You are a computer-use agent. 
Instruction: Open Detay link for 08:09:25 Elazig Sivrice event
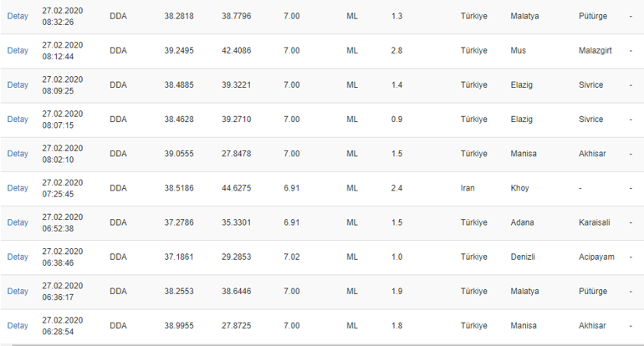pos(18,85)
